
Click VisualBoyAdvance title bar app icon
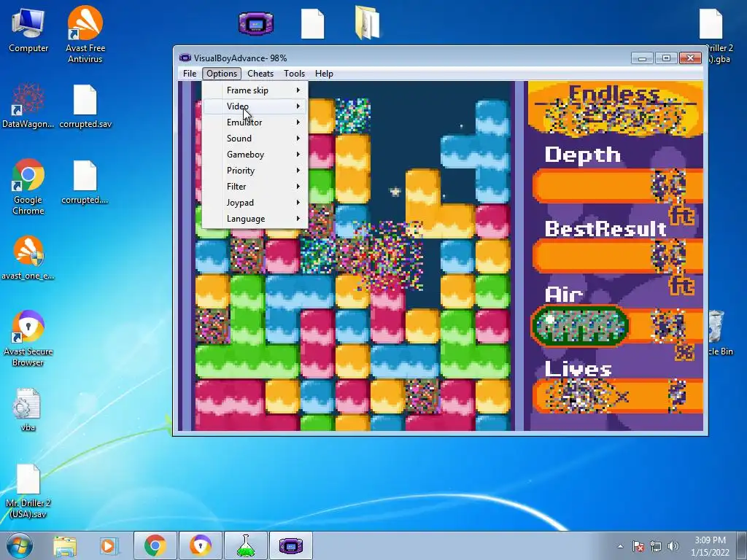click(185, 58)
